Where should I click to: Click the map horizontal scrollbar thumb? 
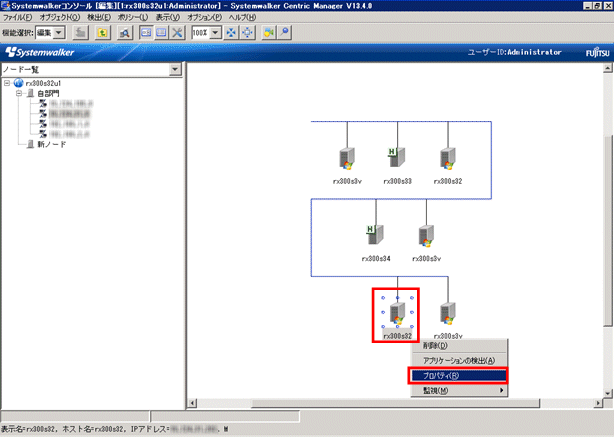(395, 403)
